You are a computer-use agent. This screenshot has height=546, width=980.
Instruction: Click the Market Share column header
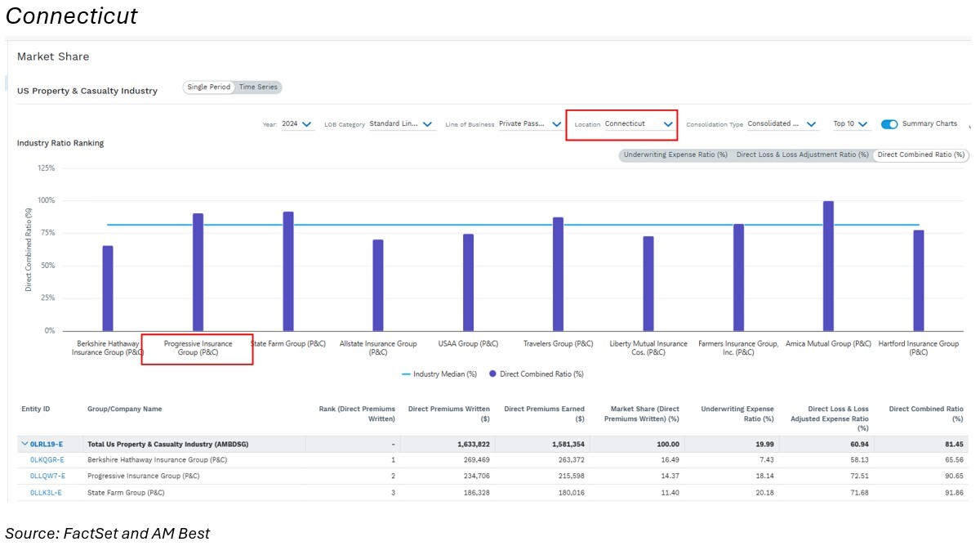pyautogui.click(x=641, y=414)
